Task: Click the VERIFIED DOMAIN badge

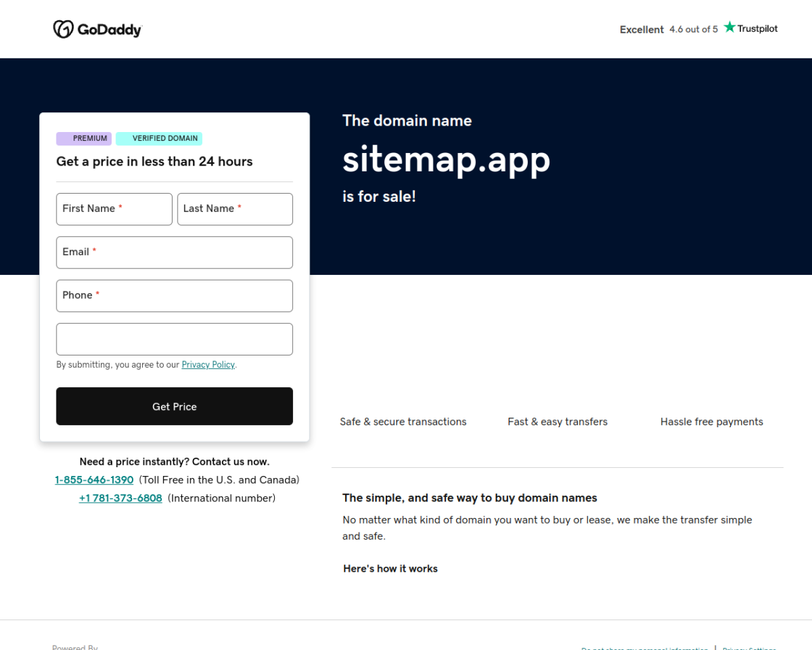Action: coord(159,138)
